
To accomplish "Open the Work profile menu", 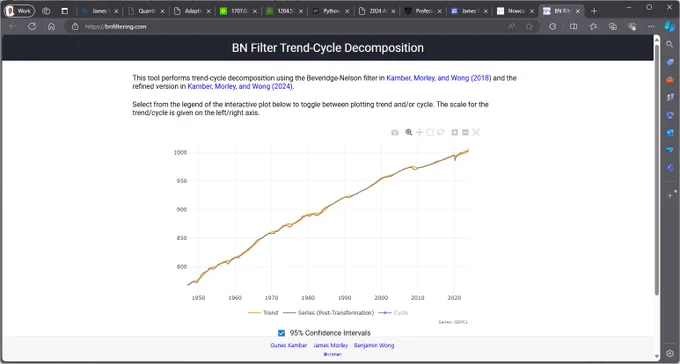I will coord(20,11).
